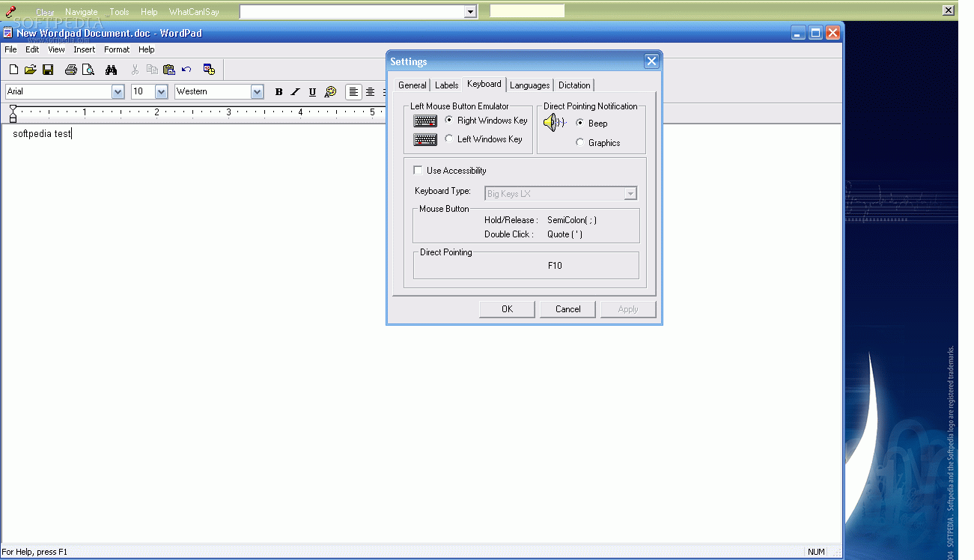Viewport: 974px width, 560px height.
Task: Create a new document in WordPad
Action: tap(13, 70)
